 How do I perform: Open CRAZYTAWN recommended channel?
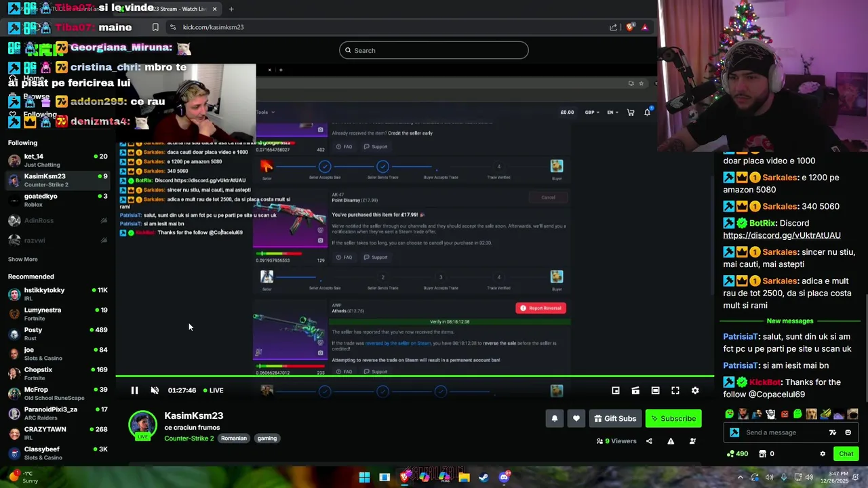coord(58,433)
